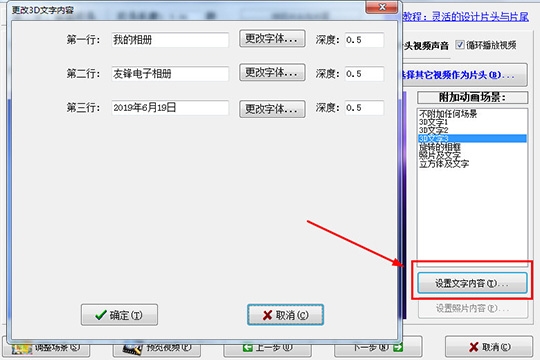Click the third line 深度 value field

pos(364,108)
